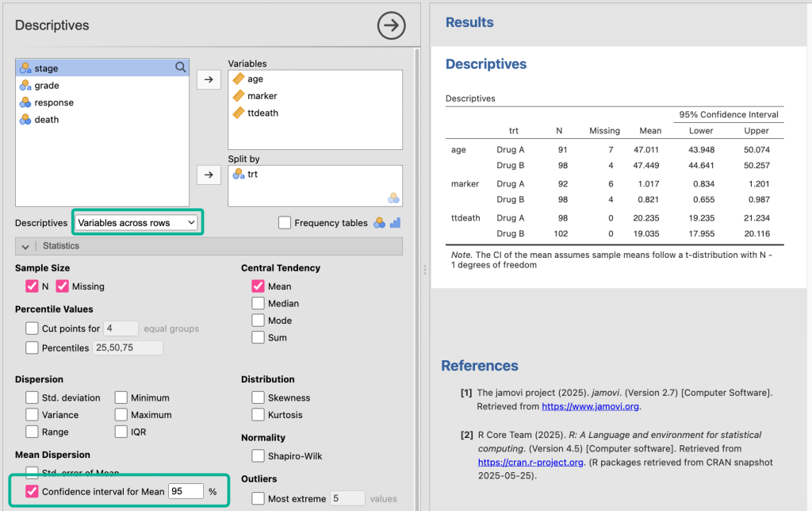Check the Maximum option
Image resolution: width=812 pixels, height=511 pixels.
click(121, 415)
